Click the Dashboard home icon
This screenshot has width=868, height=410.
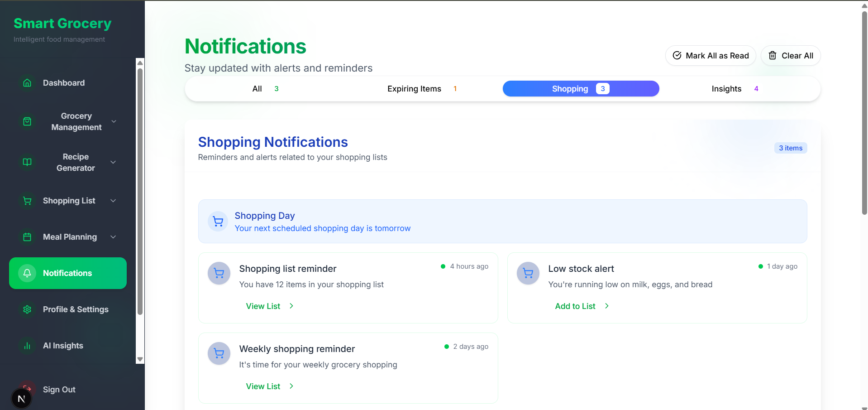point(27,83)
